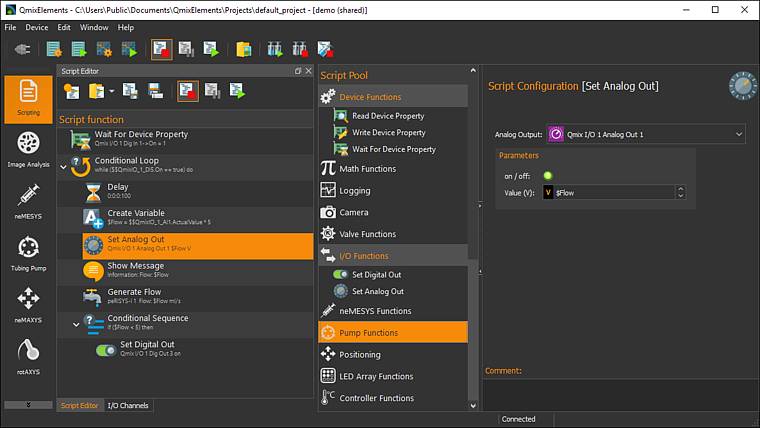Expand the Pump Functions category
The width and height of the screenshot is (760, 428).
pyautogui.click(x=367, y=333)
